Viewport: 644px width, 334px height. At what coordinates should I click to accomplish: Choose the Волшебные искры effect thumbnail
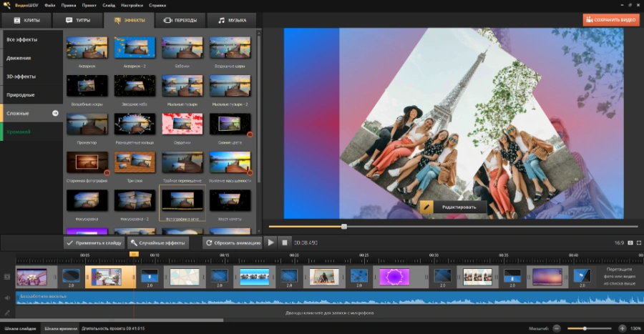pos(87,86)
